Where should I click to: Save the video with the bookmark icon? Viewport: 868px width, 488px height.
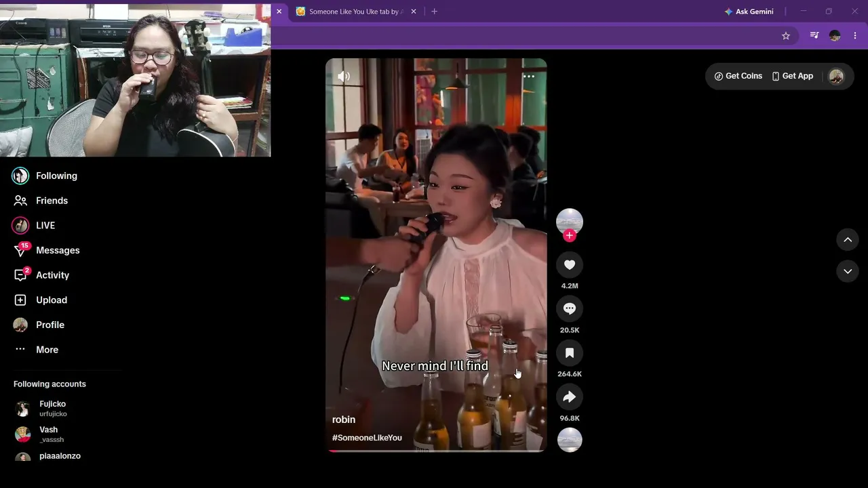click(570, 353)
